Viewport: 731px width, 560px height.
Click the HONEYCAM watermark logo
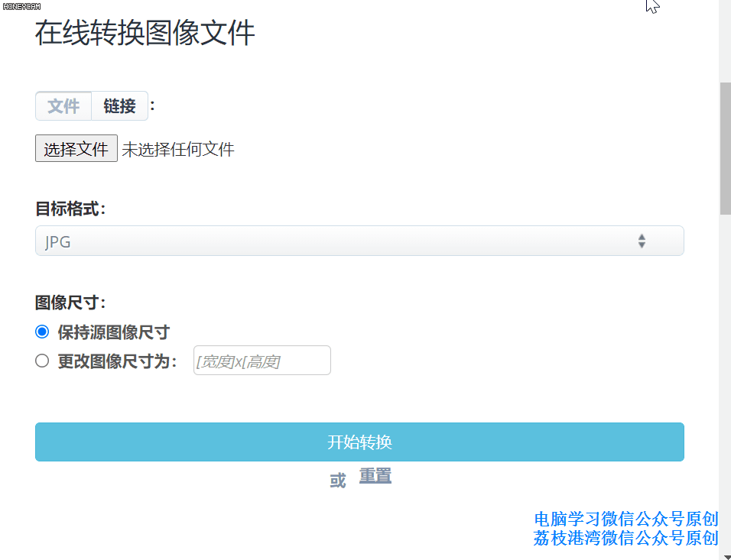pos(21,5)
